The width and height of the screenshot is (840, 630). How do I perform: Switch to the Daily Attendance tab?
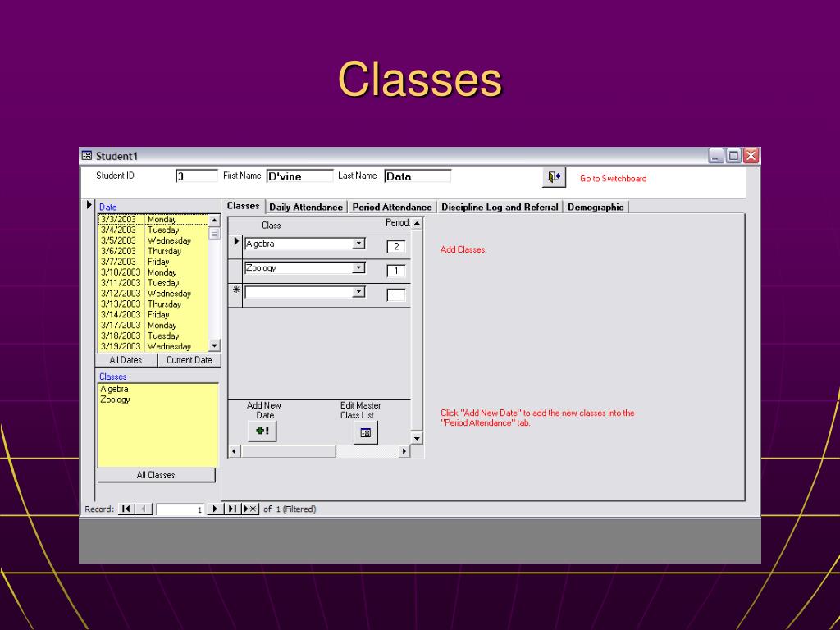pyautogui.click(x=306, y=208)
